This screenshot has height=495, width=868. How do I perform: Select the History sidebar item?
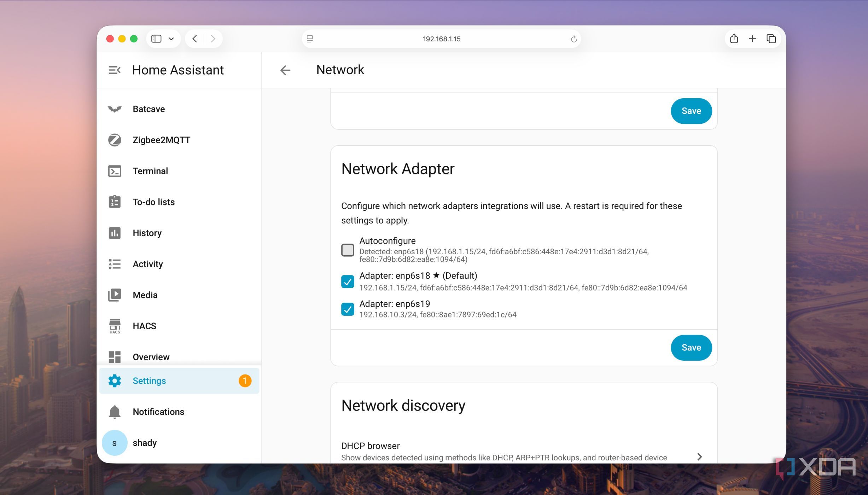pyautogui.click(x=179, y=233)
